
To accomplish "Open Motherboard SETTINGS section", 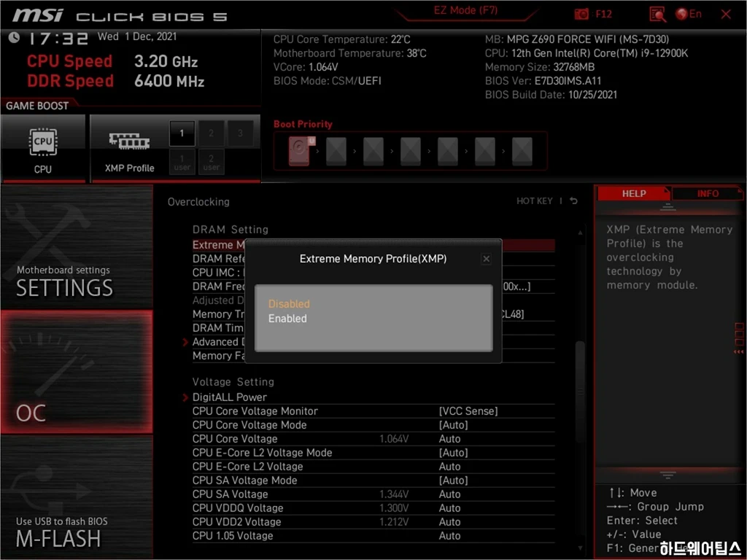I will pos(64,281).
